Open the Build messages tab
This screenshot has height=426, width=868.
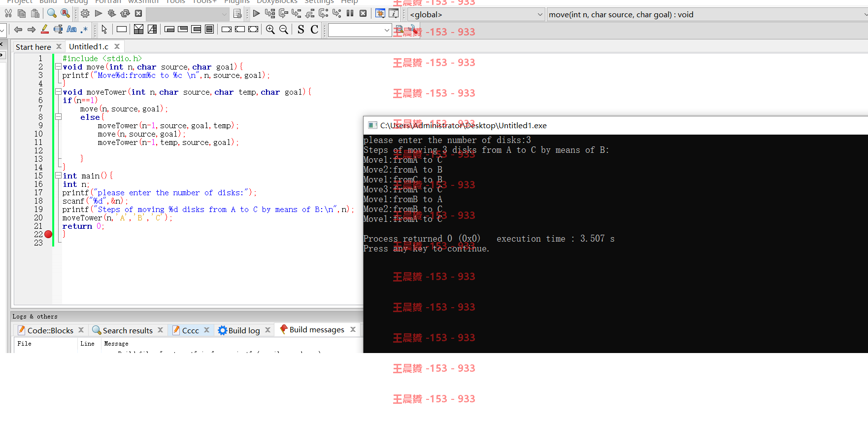pos(317,329)
